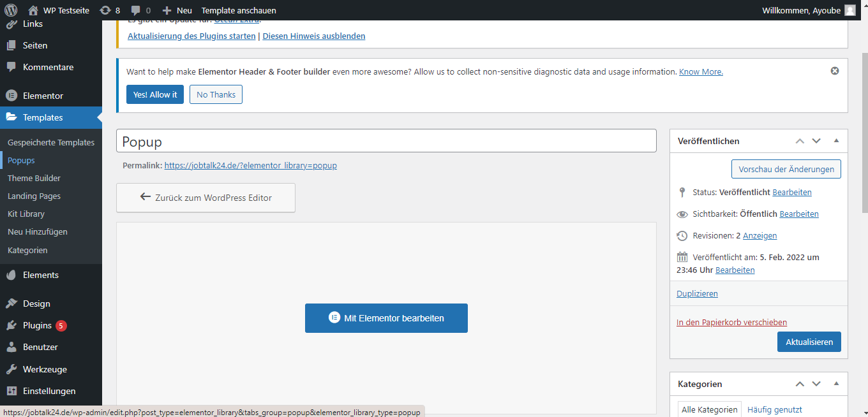Click the Werkzeuge wrench icon in sidebar
The width and height of the screenshot is (868, 417).
pos(11,369)
